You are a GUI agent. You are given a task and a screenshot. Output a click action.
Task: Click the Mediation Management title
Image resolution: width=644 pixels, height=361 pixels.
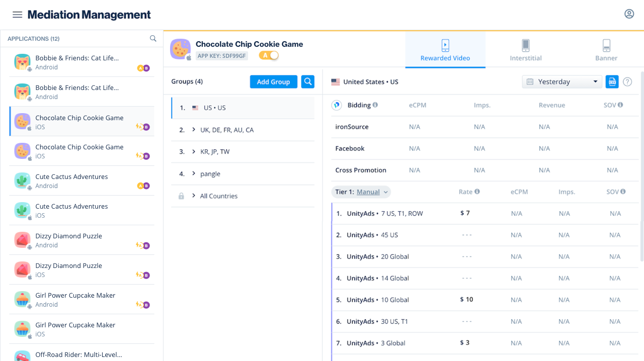89,15
